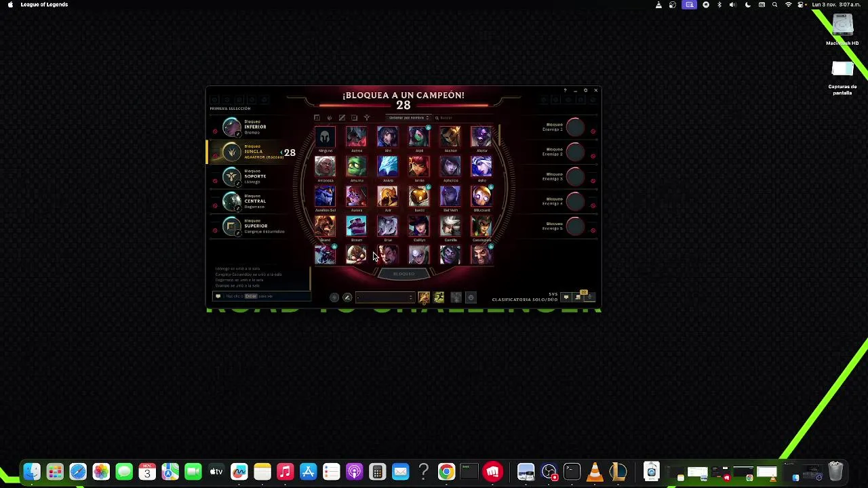This screenshot has width=868, height=488.
Task: Open client settings gear icon
Action: (585, 90)
